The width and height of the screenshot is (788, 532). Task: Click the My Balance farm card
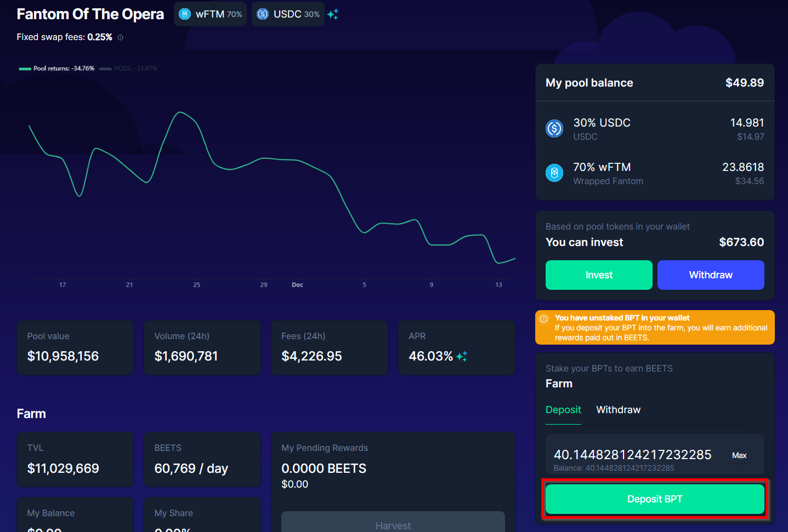click(x=75, y=515)
